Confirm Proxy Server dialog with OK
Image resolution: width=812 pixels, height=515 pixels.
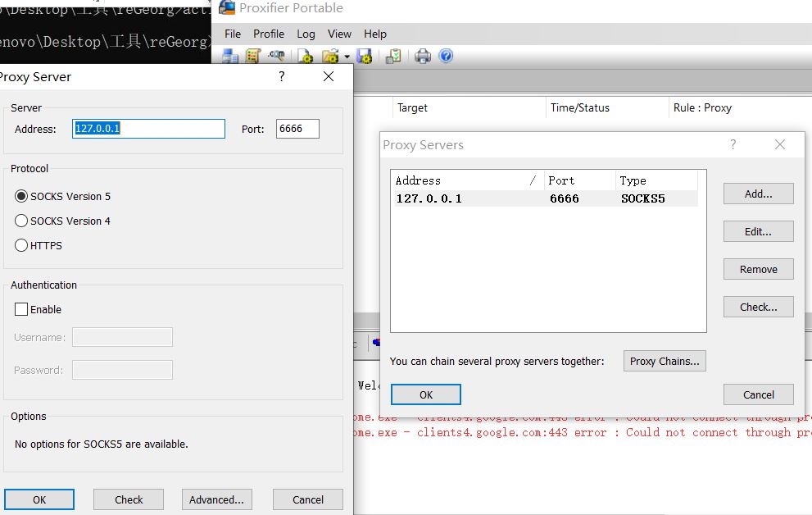click(x=39, y=499)
